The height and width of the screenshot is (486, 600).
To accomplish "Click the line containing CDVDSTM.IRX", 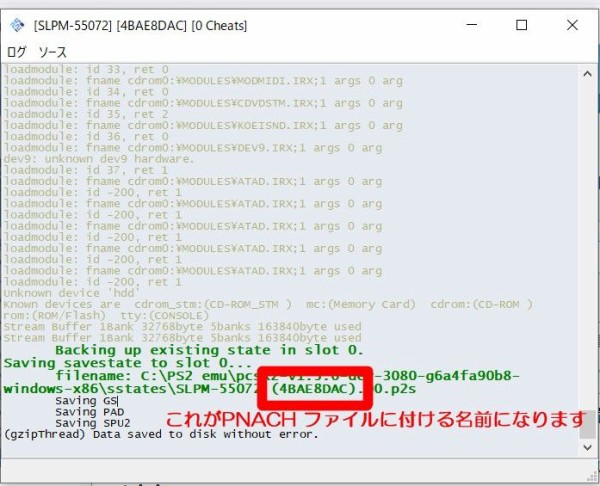I will (x=203, y=103).
